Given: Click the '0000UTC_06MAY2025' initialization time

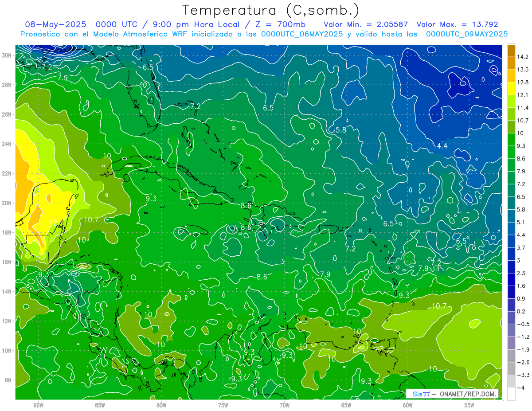Looking at the screenshot, I should pos(302,34).
